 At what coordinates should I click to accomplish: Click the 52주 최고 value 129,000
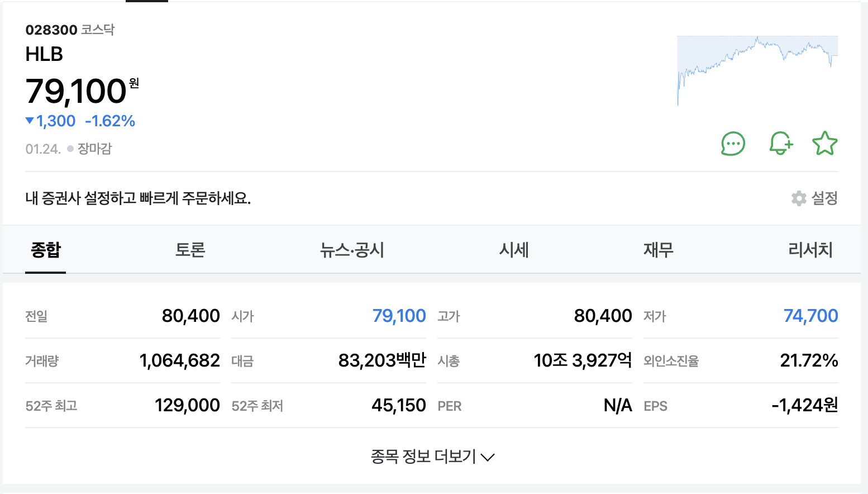[188, 405]
